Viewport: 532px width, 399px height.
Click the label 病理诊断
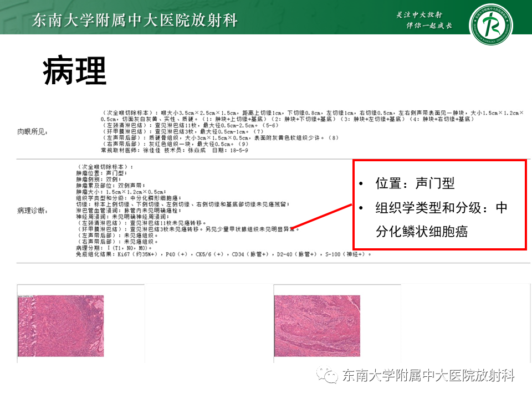pyautogui.click(x=32, y=211)
